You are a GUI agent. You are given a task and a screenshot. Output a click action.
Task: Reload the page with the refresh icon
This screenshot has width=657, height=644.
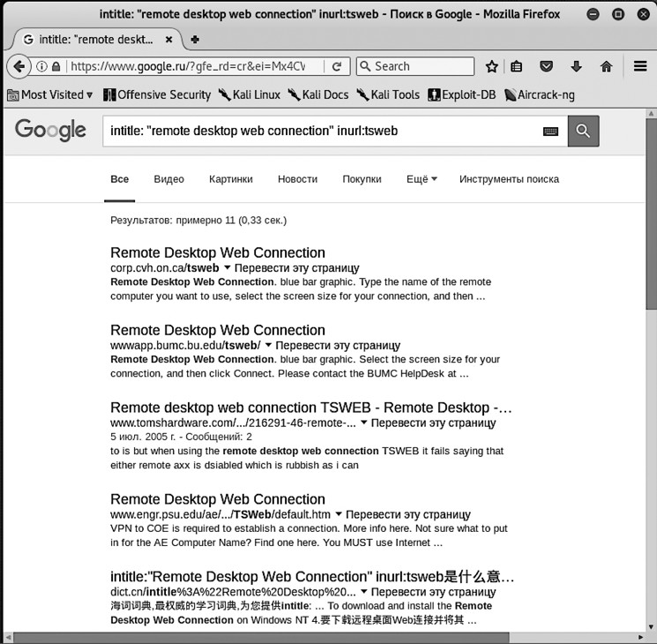click(337, 66)
